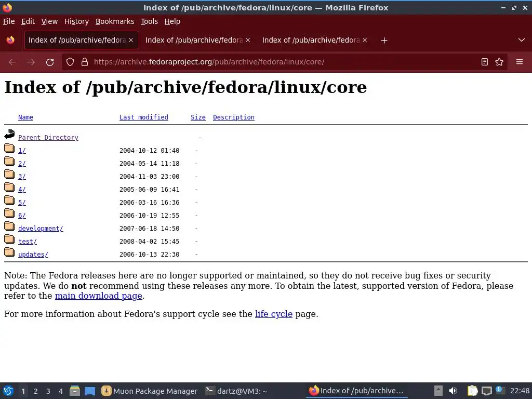Open the volume control tray icon
The height and width of the screenshot is (399, 532).
coord(453,391)
